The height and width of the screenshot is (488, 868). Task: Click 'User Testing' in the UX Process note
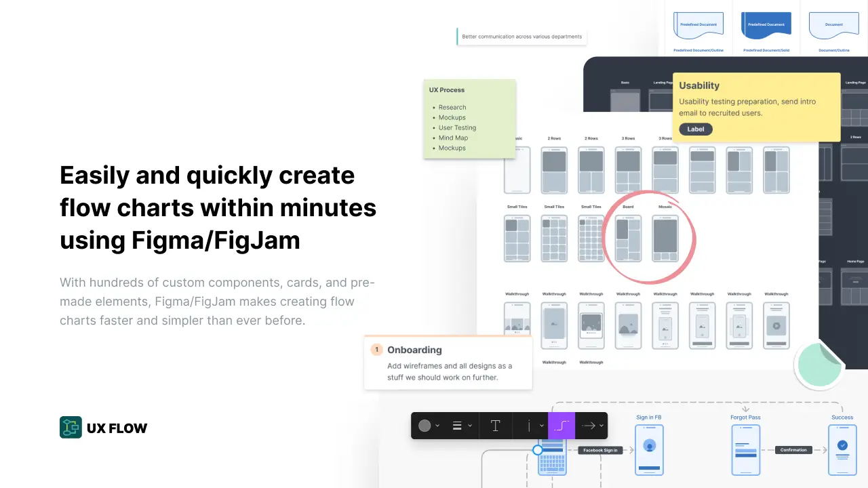pos(457,127)
